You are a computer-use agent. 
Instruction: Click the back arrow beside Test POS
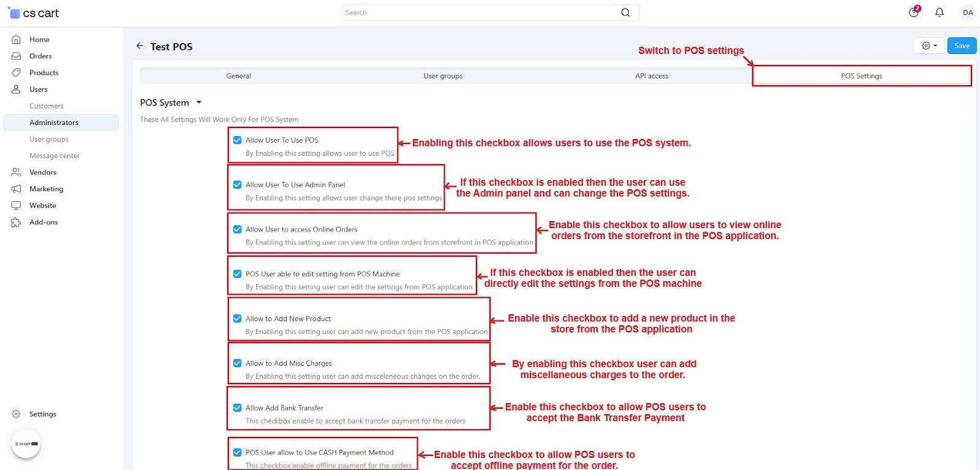pyautogui.click(x=140, y=46)
